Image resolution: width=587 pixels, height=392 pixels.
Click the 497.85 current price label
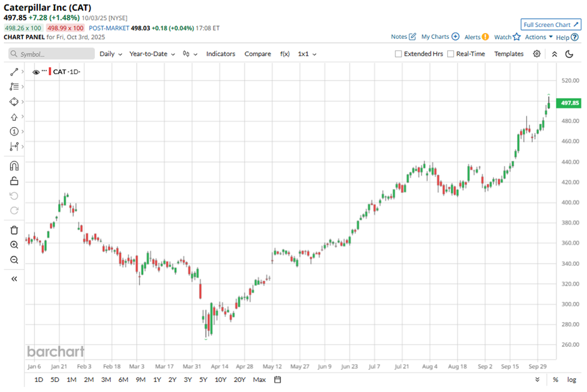coord(569,103)
